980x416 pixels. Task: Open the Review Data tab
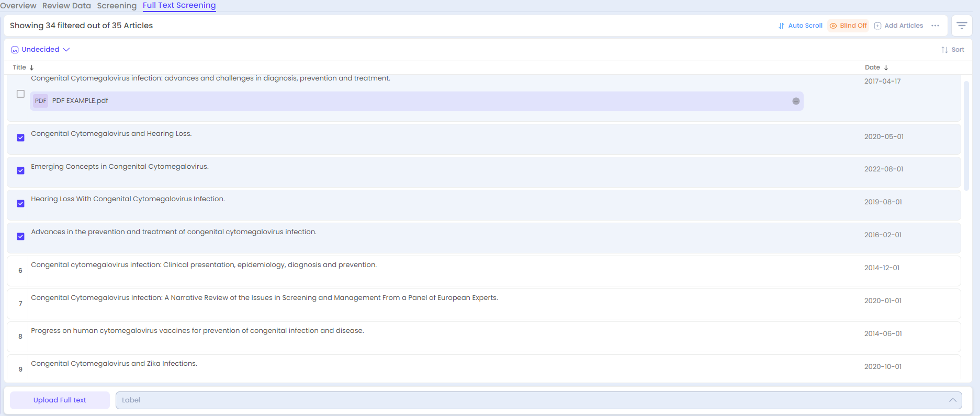click(66, 6)
